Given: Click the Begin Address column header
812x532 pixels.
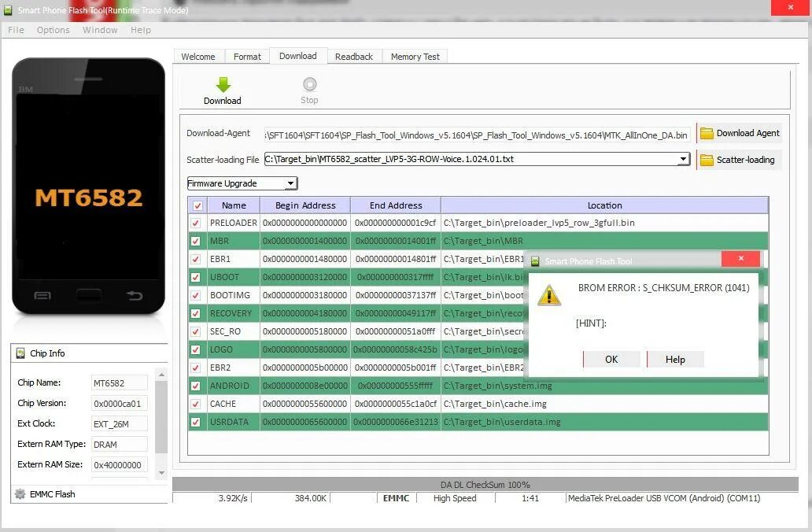Looking at the screenshot, I should [x=305, y=205].
